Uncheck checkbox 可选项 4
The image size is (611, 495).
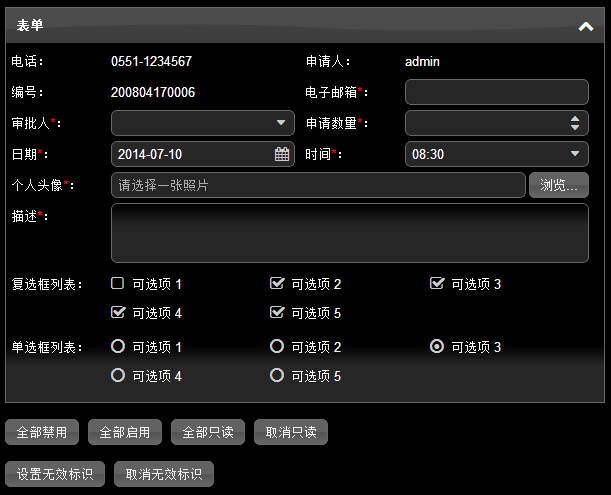(x=118, y=312)
